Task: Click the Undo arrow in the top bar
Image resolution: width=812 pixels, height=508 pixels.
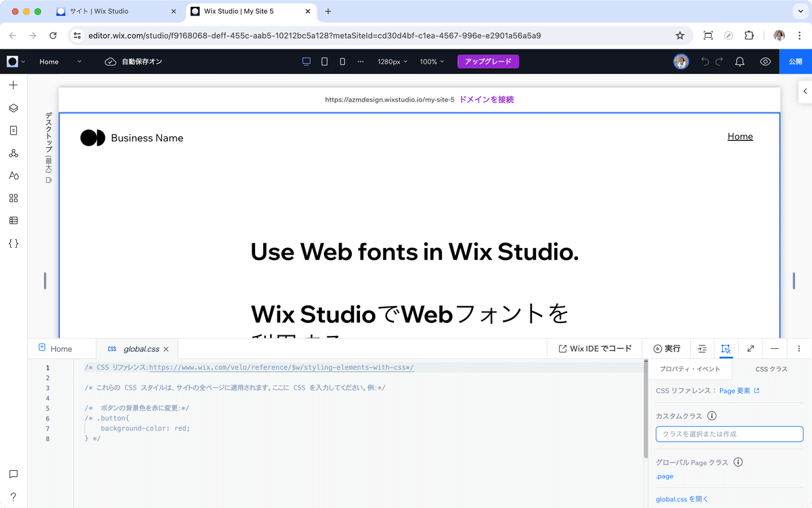Action: pyautogui.click(x=705, y=62)
